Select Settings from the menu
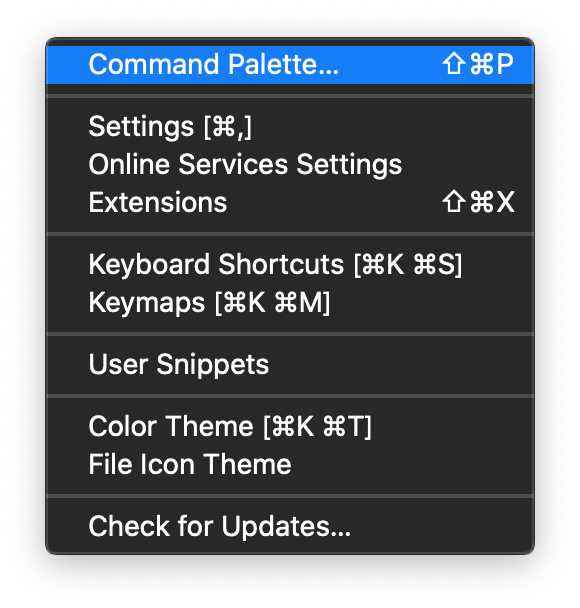This screenshot has width=580, height=608. click(x=290, y=126)
